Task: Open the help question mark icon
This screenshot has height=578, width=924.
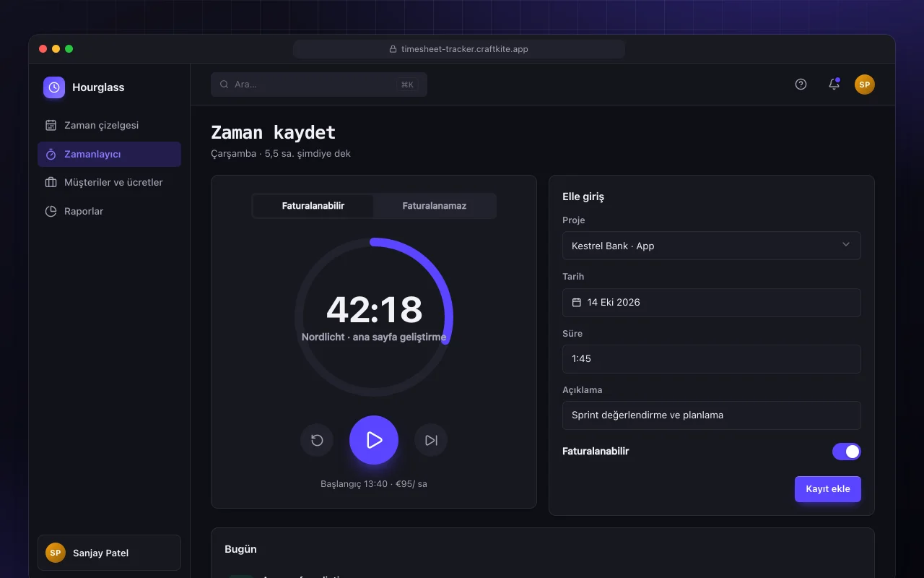Action: pos(801,84)
